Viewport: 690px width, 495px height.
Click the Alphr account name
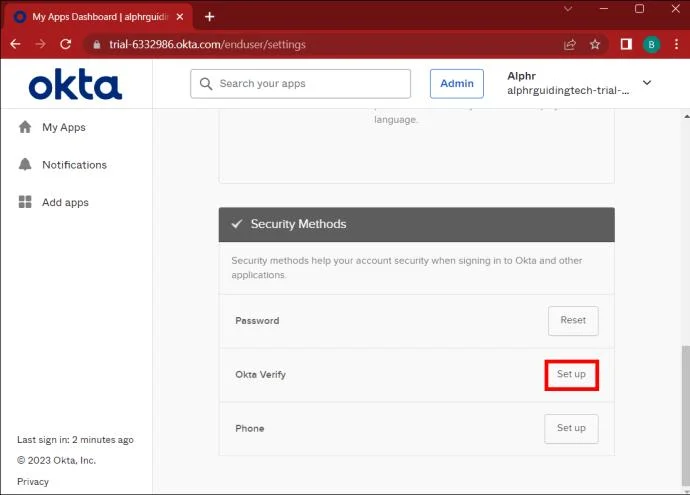[521, 76]
